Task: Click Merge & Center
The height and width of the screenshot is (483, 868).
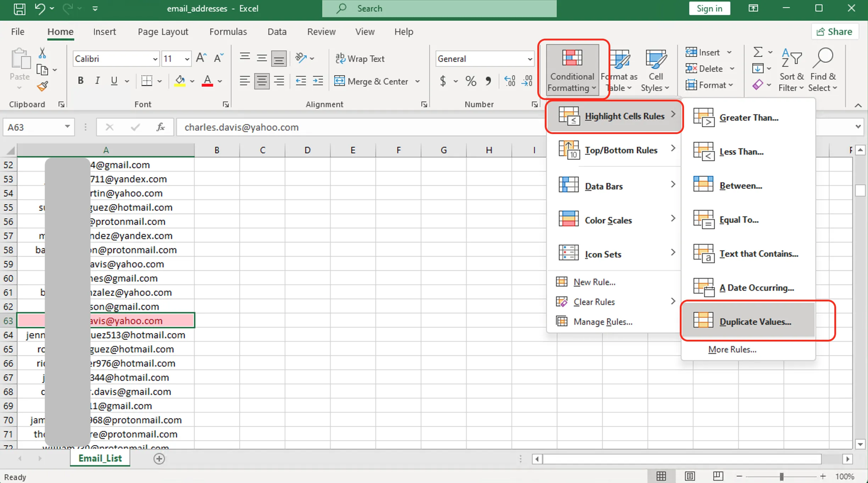Action: 372,81
